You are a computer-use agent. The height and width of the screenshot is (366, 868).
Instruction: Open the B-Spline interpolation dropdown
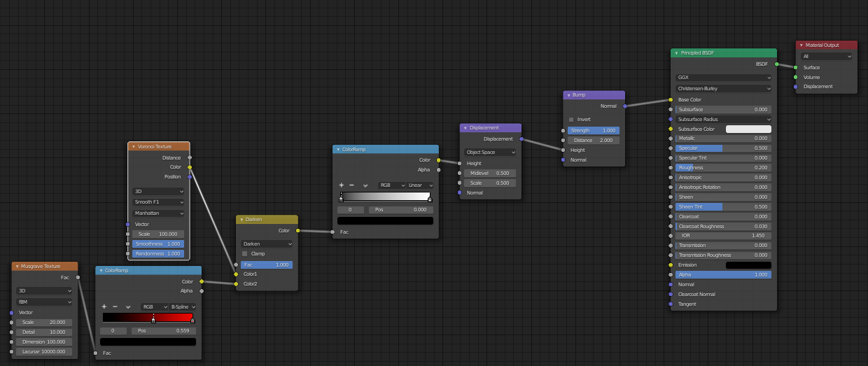(x=183, y=307)
